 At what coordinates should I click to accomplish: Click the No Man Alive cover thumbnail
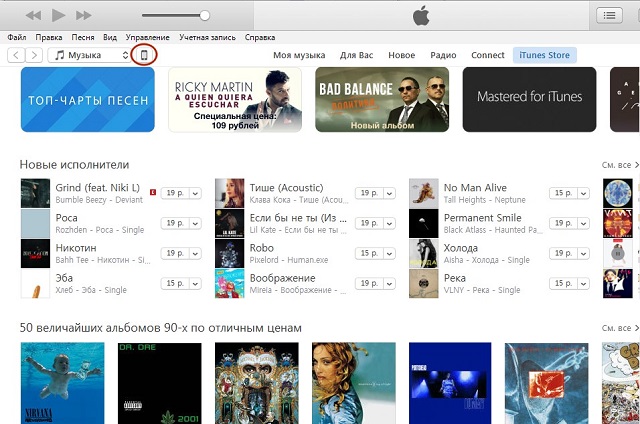(424, 193)
